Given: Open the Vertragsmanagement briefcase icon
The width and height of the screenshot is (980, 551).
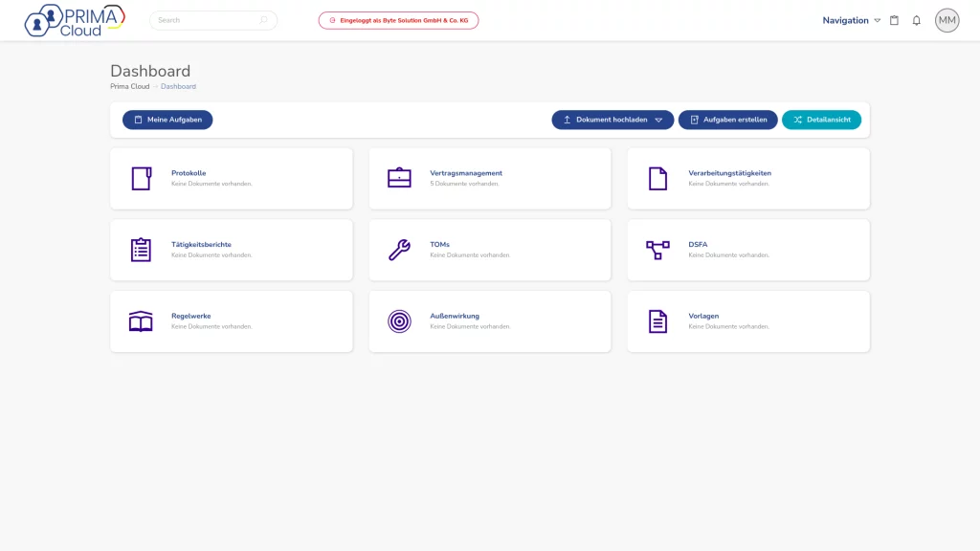Looking at the screenshot, I should point(399,178).
